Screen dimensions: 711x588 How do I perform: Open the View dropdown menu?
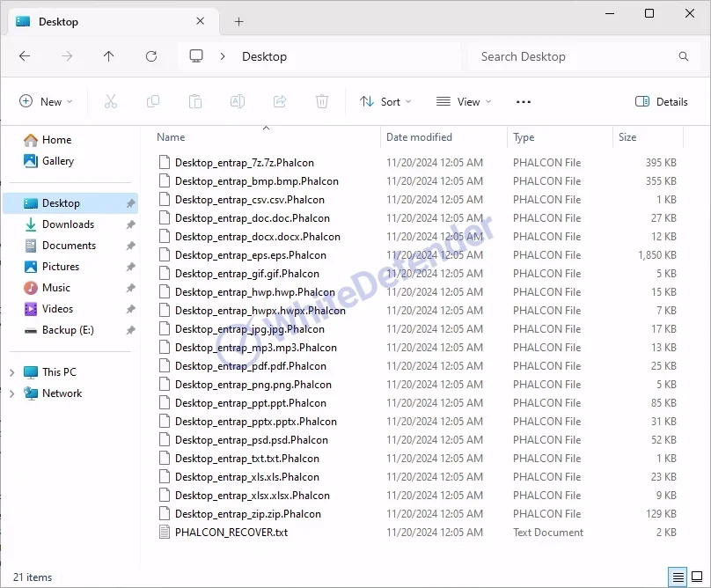tap(464, 101)
